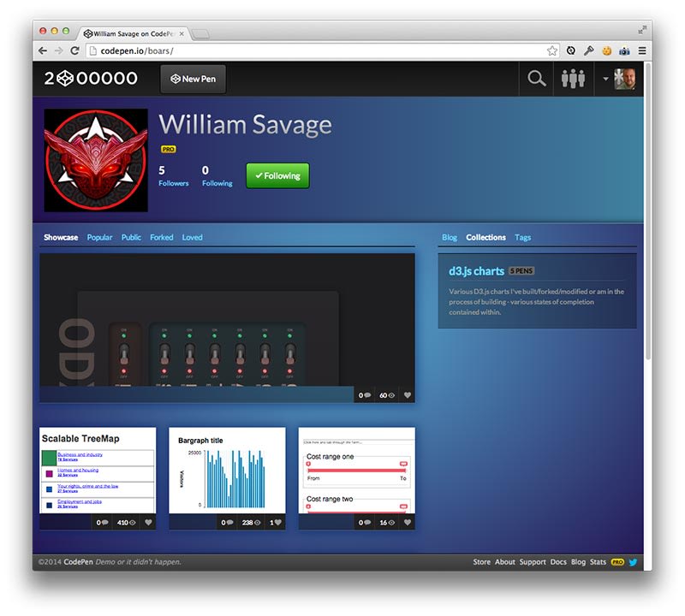Reload the page with refresh icon
Screen dimensions: 685x616
74,50
